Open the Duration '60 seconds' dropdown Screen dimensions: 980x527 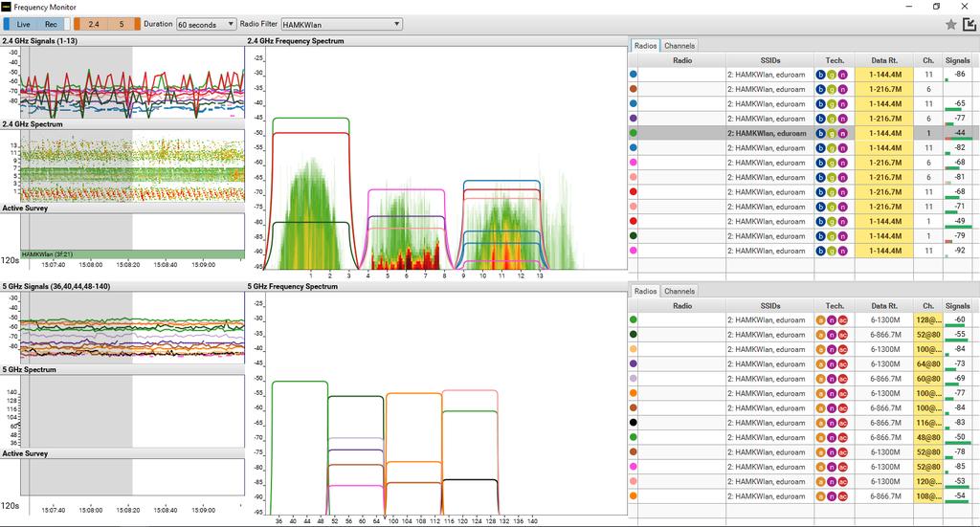(207, 24)
